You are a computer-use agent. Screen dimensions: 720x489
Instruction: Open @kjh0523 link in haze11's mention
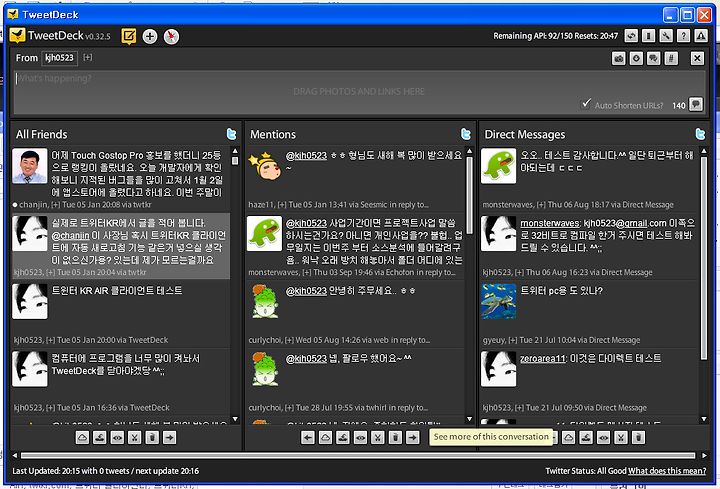(x=306, y=156)
